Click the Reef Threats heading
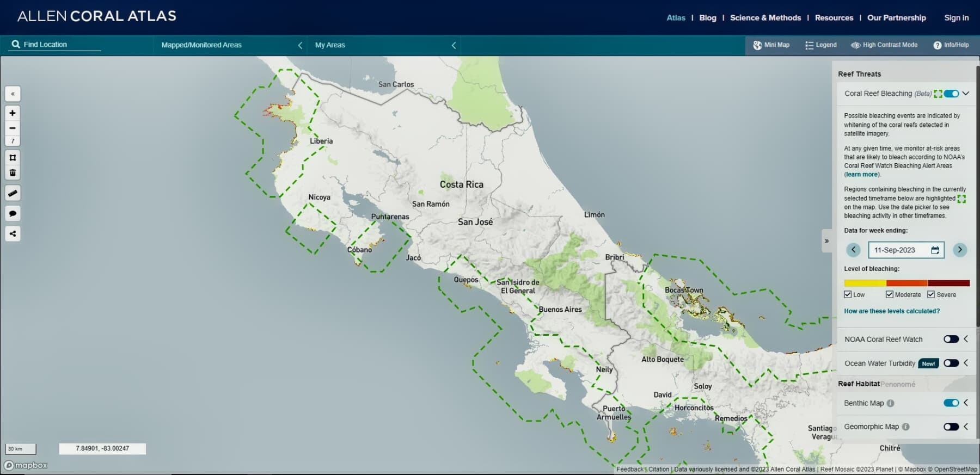The image size is (980, 475). click(859, 74)
